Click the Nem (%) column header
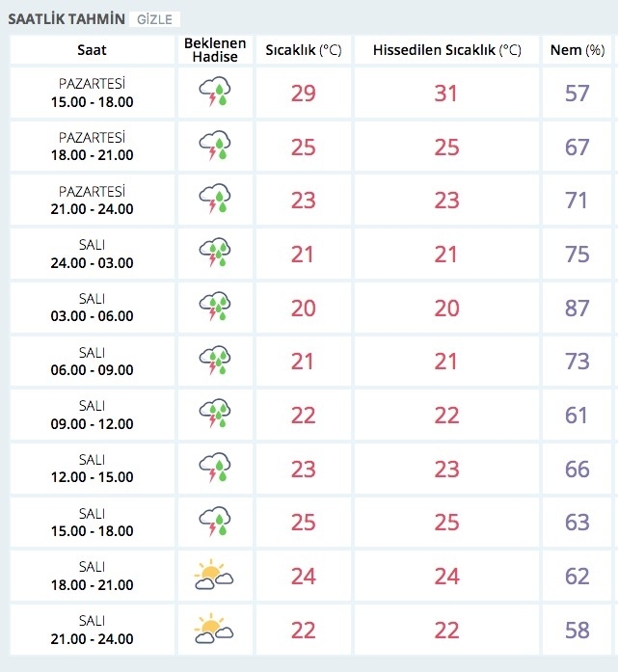618x672 pixels. coord(577,50)
